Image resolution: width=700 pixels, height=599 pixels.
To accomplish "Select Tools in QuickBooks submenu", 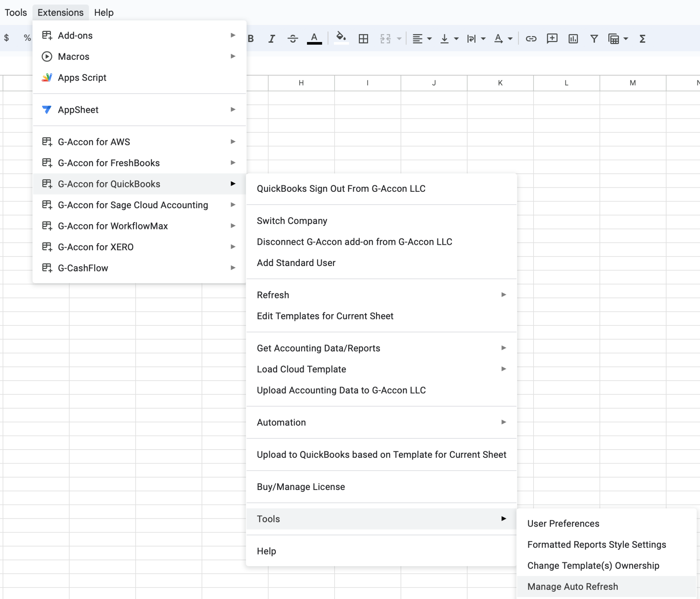I will 381,519.
